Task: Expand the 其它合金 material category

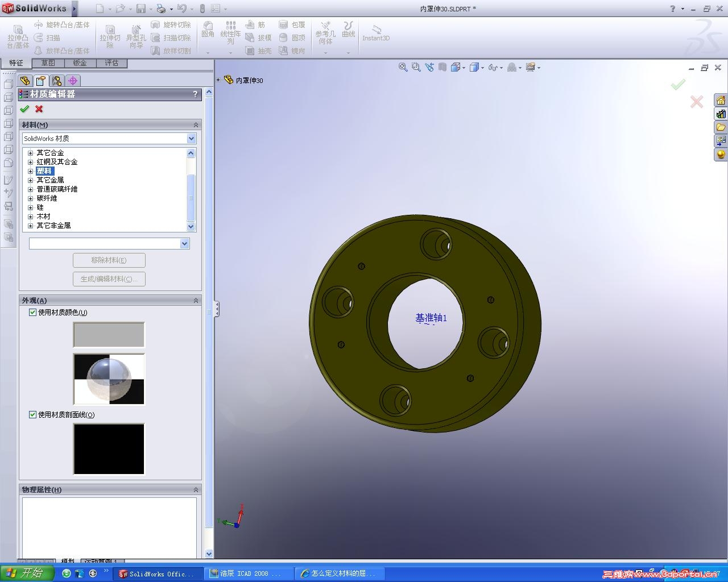Action: point(31,153)
